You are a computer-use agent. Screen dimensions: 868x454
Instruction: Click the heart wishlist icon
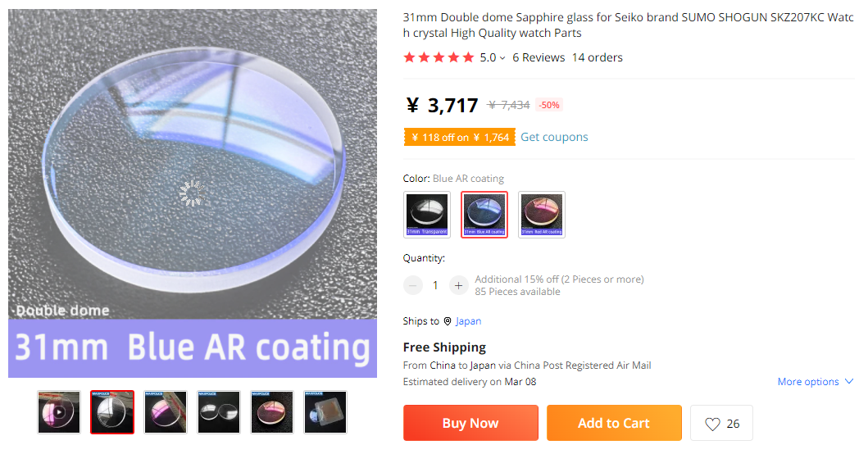point(712,424)
